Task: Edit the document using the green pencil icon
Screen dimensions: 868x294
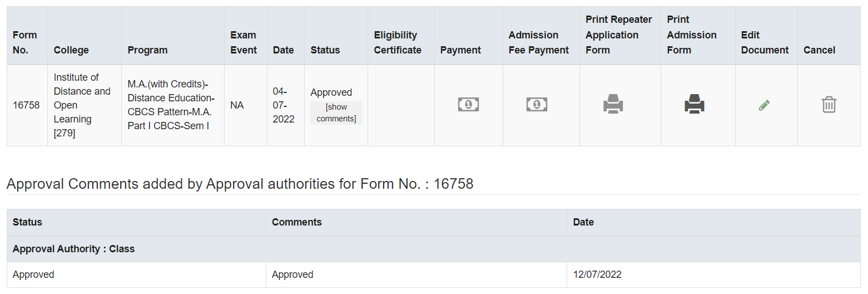Action: pyautogui.click(x=765, y=105)
